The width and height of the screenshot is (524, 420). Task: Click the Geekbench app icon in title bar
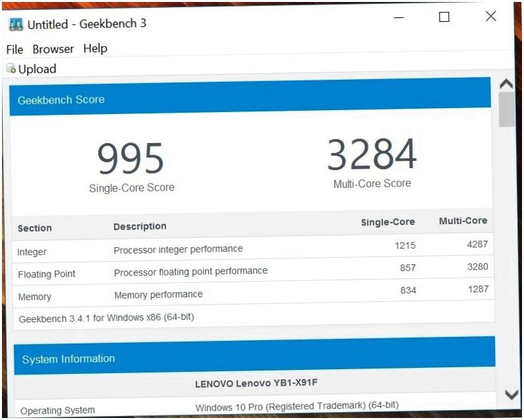16,25
